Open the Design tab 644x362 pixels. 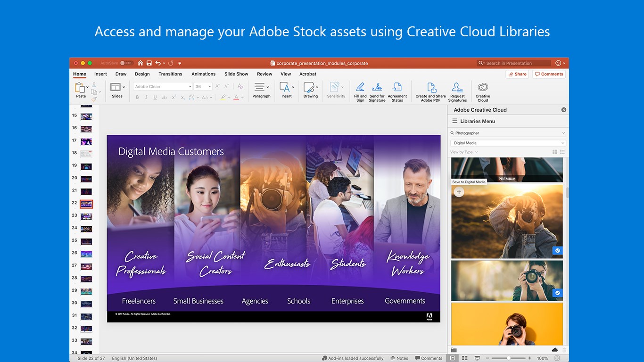(142, 74)
